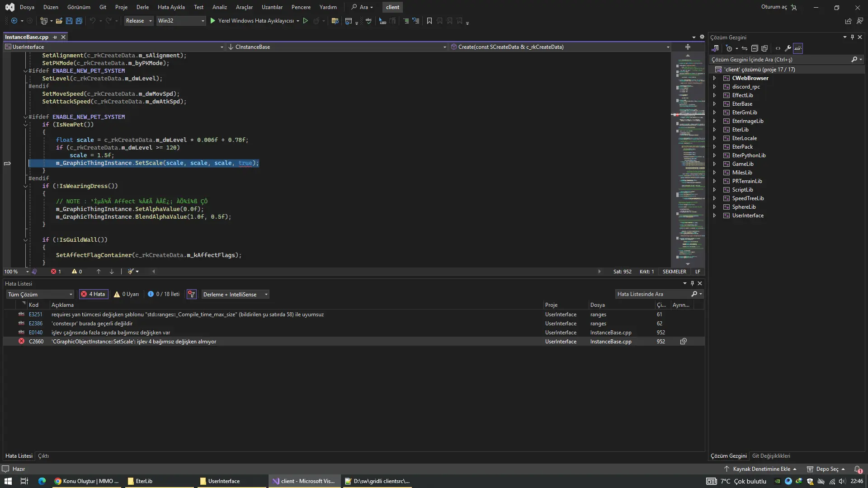The width and height of the screenshot is (868, 488).
Task: Open the Derleme + IntelliSense dropdown
Action: coord(235,295)
